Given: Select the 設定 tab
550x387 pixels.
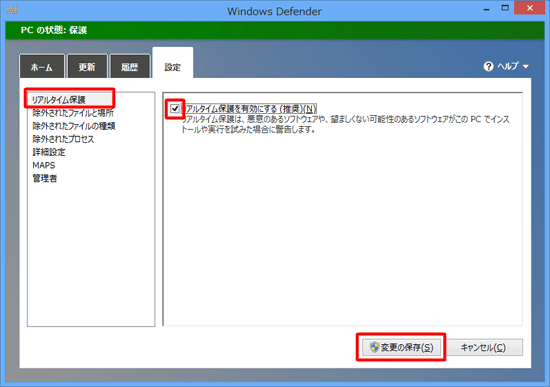Looking at the screenshot, I should 173,64.
